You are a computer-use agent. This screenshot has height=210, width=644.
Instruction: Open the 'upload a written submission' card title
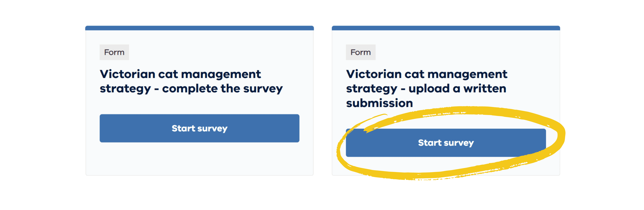(427, 88)
